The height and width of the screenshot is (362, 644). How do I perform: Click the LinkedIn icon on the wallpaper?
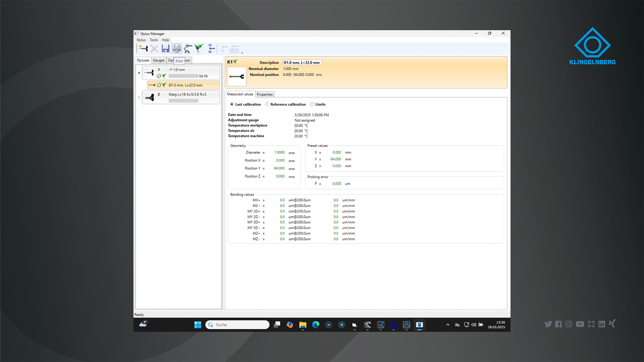[602, 324]
